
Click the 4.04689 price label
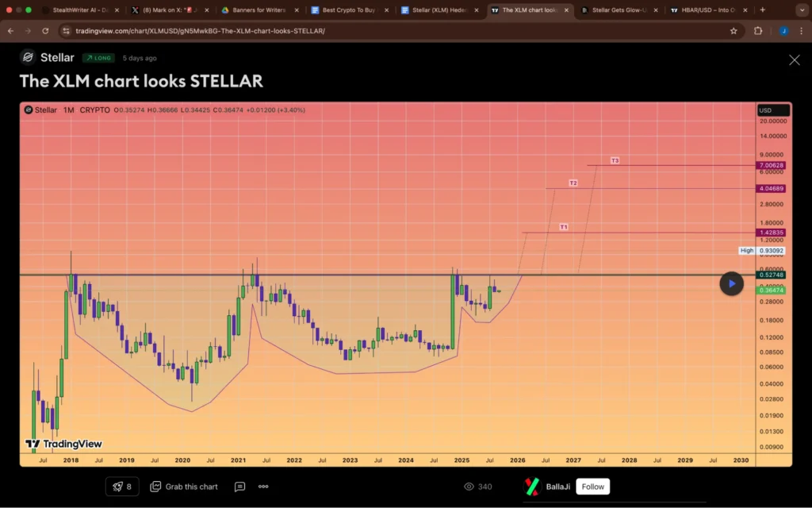pyautogui.click(x=771, y=189)
